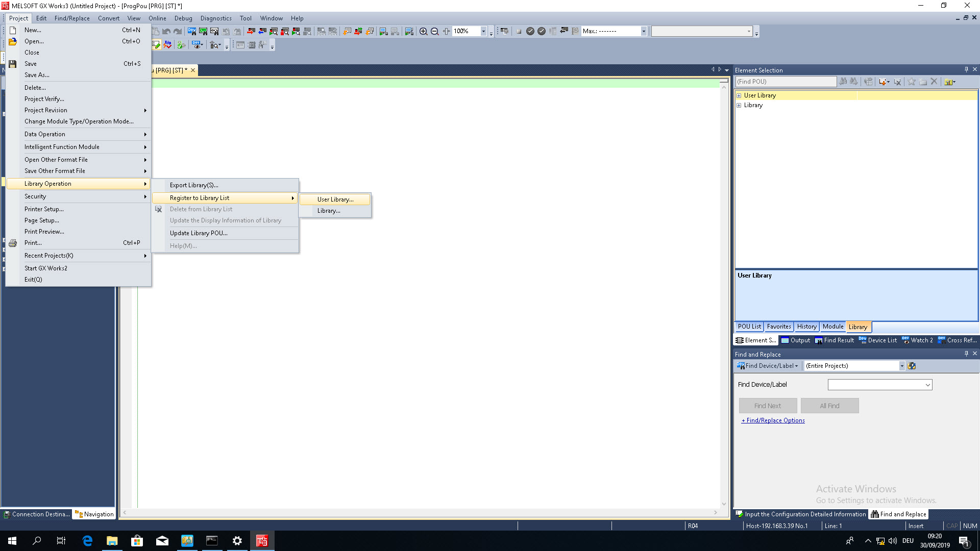The image size is (980, 551).
Task: Click the Save disk icon in Project menu
Action: pos(13,64)
